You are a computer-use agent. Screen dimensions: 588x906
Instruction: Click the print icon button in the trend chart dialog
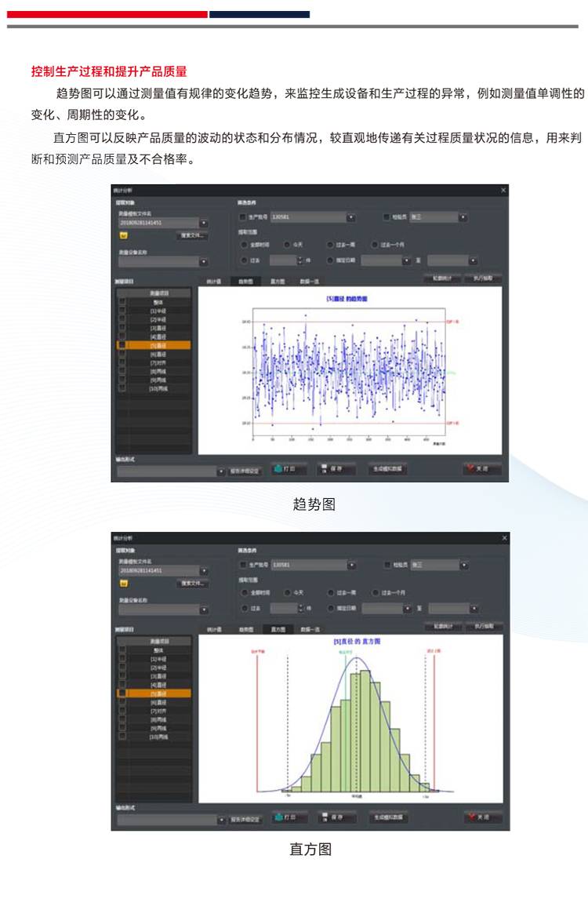click(x=288, y=469)
